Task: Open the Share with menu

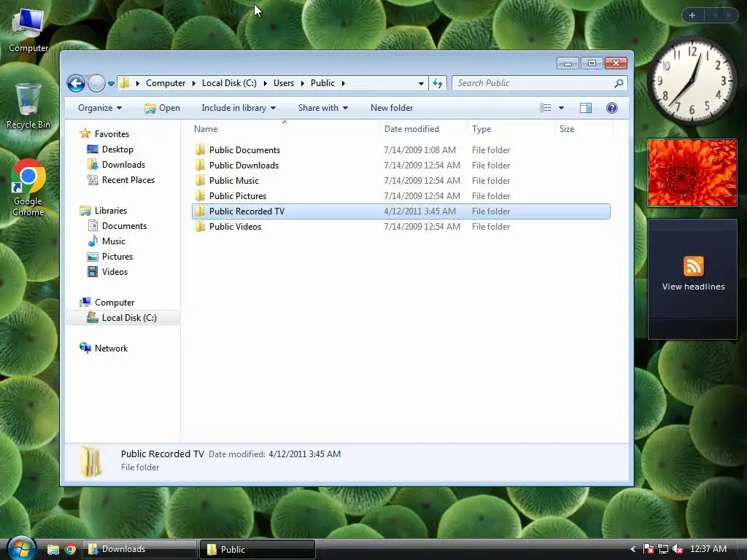Action: 323,108
